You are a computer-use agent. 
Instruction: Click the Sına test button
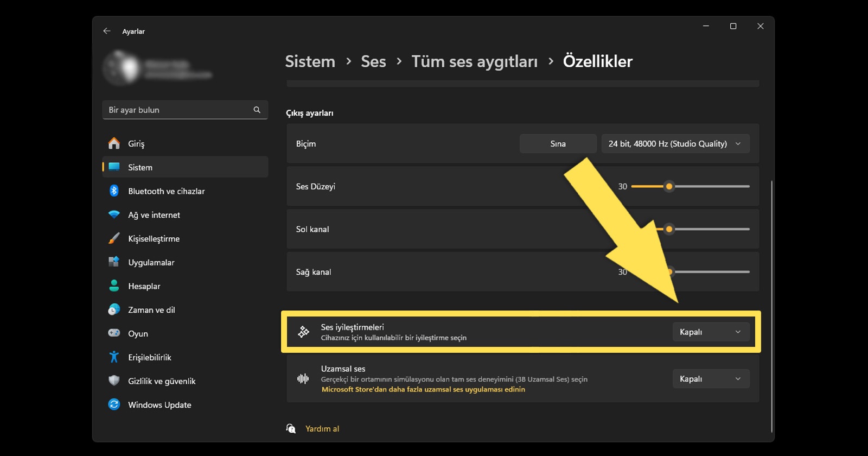point(558,143)
